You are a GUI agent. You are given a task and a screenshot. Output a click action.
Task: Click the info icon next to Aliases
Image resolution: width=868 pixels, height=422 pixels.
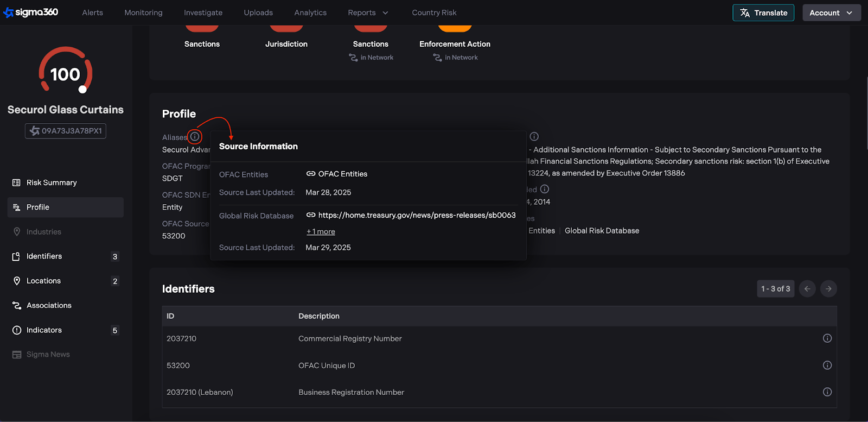pos(195,136)
